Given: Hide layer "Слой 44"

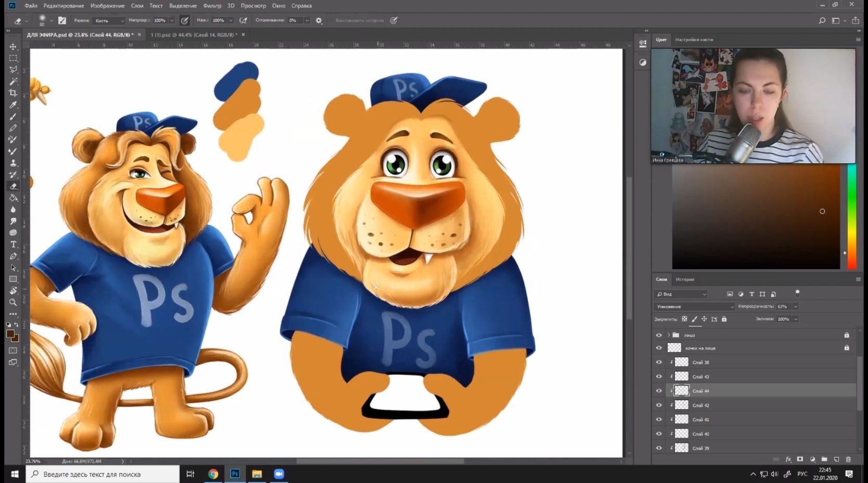Looking at the screenshot, I should [659, 391].
